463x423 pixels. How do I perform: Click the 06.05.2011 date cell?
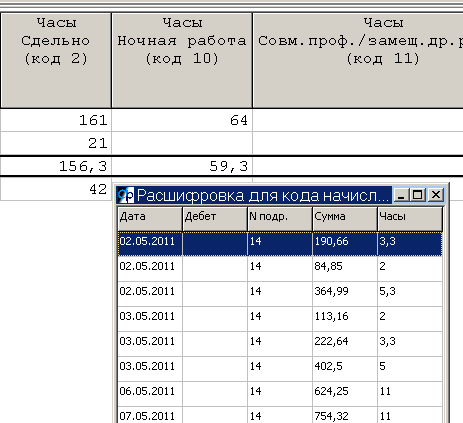pos(150,394)
